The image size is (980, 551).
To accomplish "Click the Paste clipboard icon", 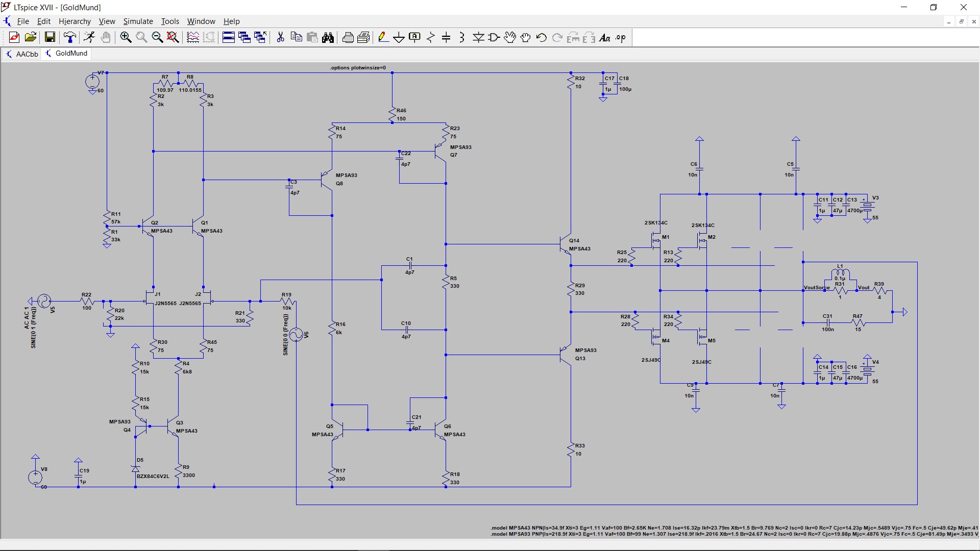I will [x=312, y=37].
